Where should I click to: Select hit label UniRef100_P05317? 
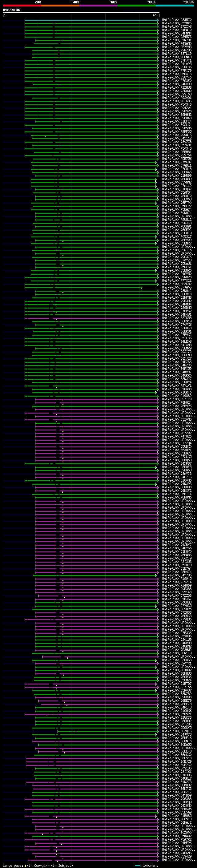tap(177, 236)
